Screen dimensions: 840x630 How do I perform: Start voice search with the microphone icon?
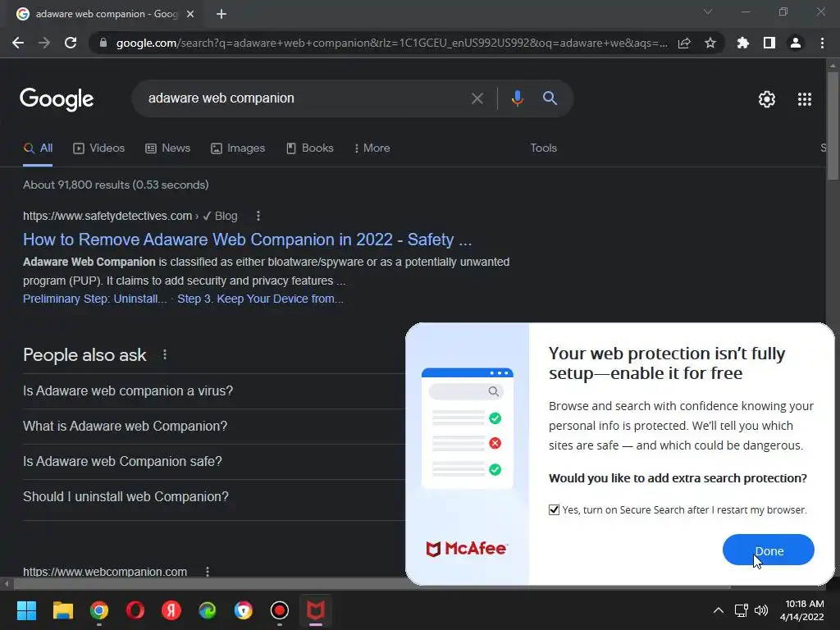(x=517, y=98)
